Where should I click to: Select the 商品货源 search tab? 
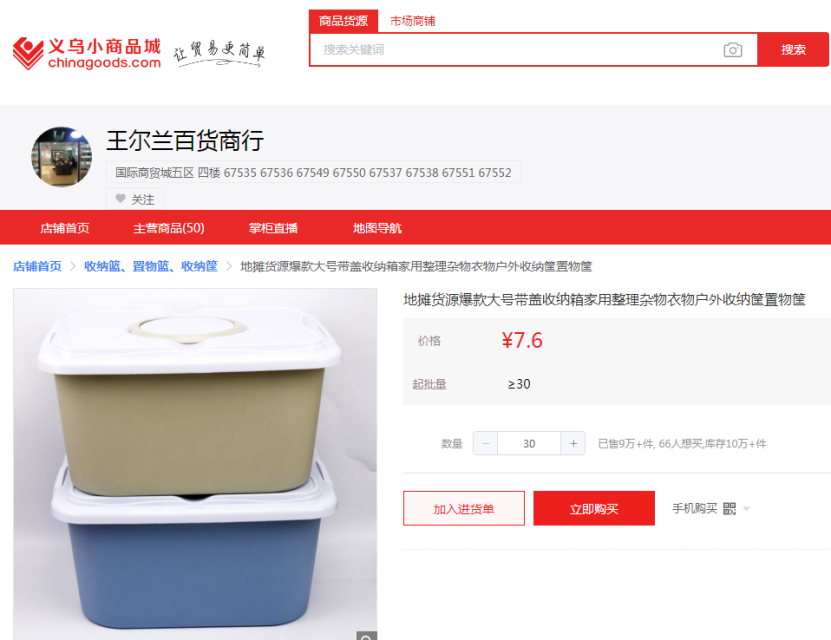point(343,21)
